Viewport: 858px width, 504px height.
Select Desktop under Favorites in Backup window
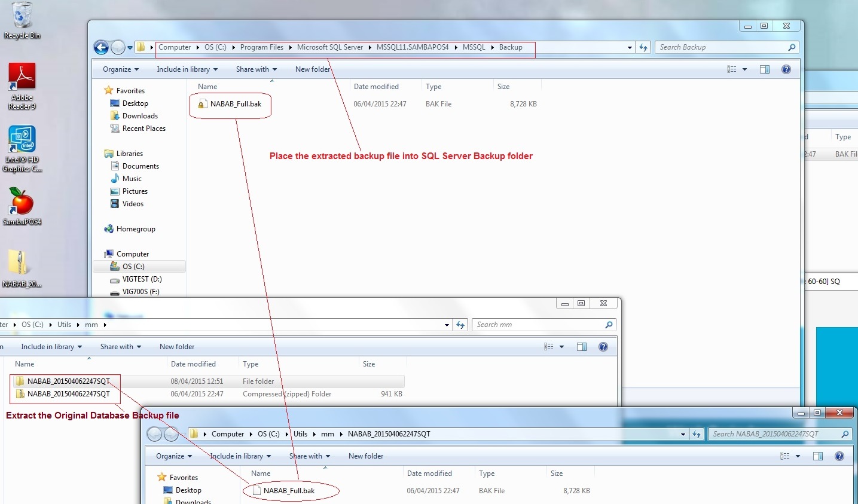click(129, 103)
